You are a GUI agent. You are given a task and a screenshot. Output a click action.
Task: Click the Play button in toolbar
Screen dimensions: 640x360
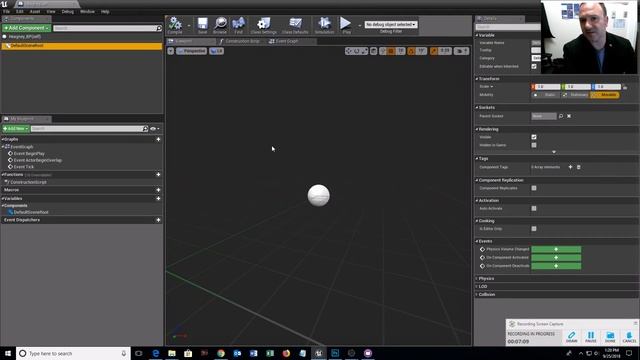click(x=346, y=25)
